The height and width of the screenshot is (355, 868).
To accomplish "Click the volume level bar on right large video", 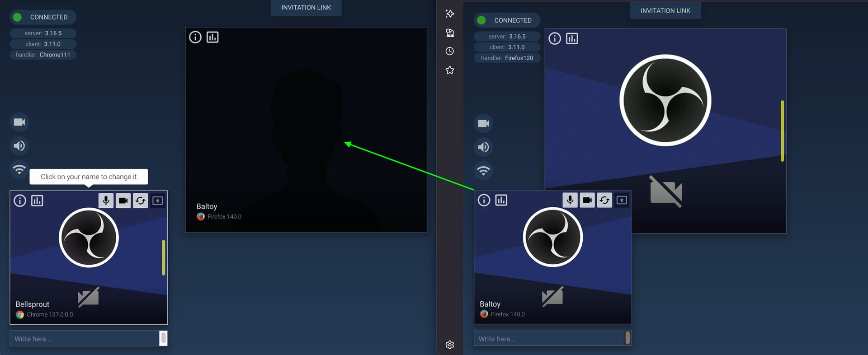I will point(782,131).
